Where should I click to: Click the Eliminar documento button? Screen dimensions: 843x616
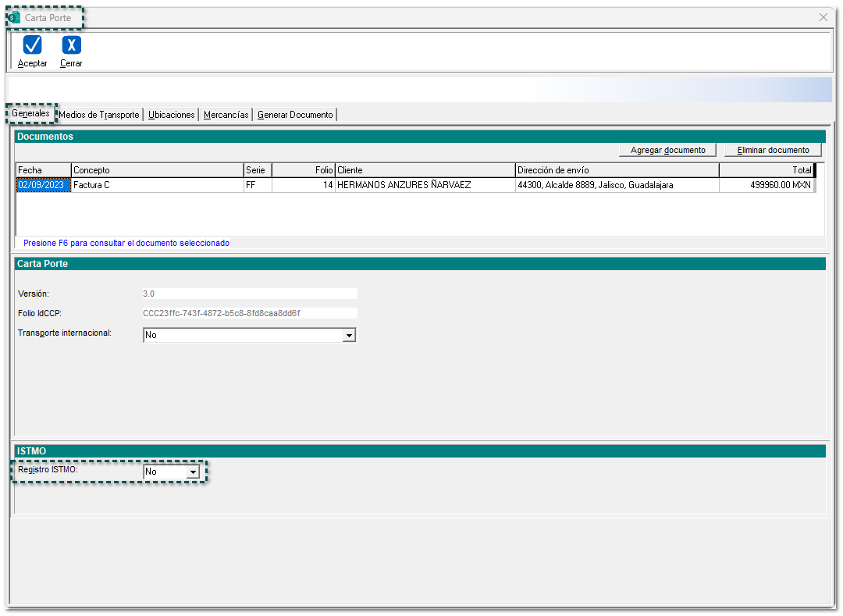(x=773, y=150)
